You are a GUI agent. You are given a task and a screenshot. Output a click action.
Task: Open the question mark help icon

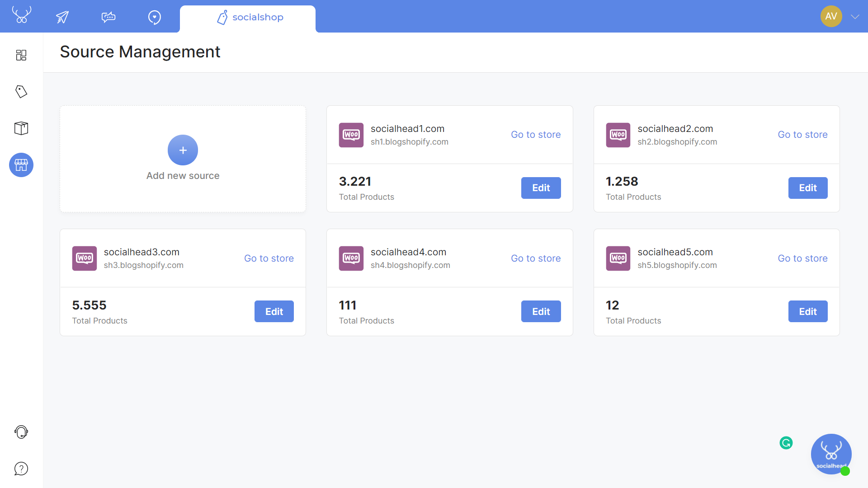click(21, 469)
